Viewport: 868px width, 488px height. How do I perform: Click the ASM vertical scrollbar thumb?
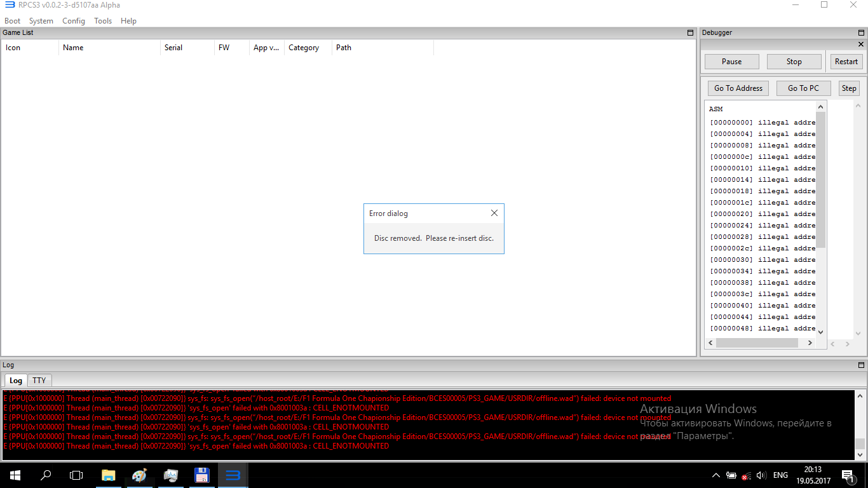(x=820, y=180)
